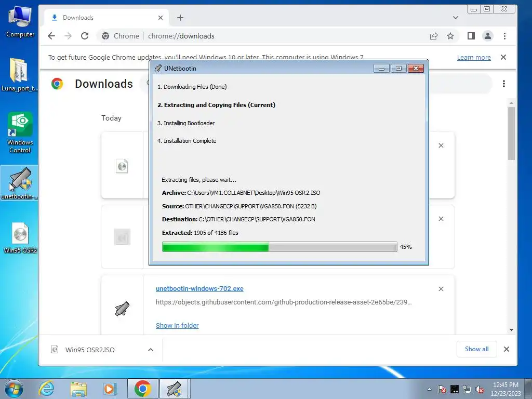Click the Learn more link
The height and width of the screenshot is (399, 532).
tap(474, 58)
